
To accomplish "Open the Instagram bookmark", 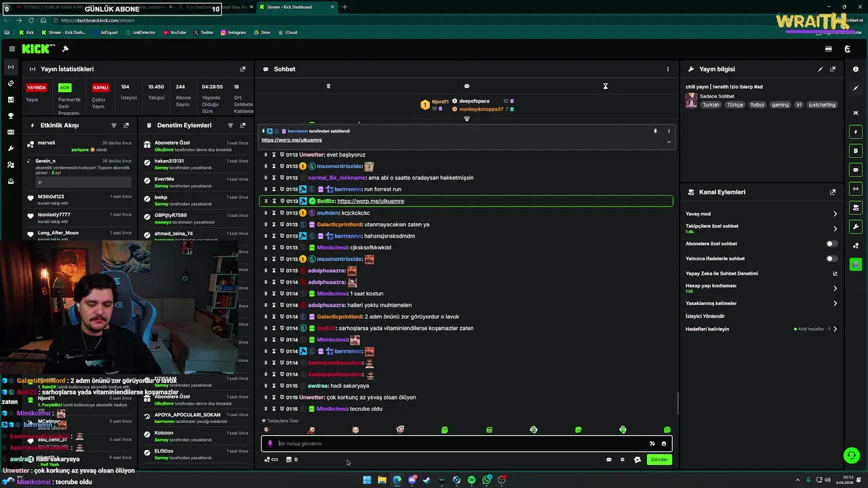I will (x=233, y=33).
